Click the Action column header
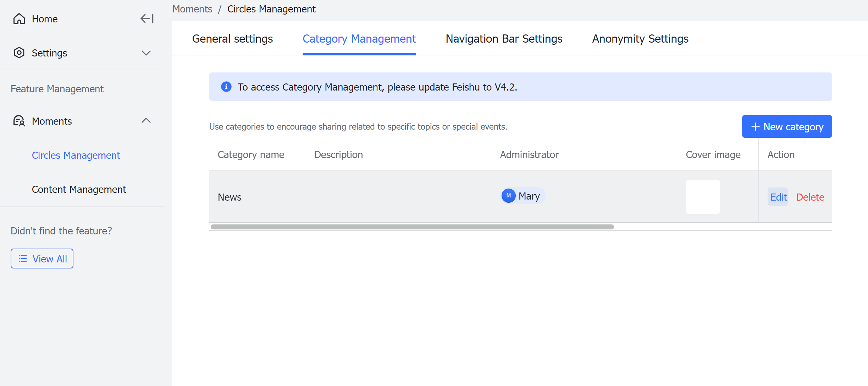The width and height of the screenshot is (868, 386). [x=781, y=154]
